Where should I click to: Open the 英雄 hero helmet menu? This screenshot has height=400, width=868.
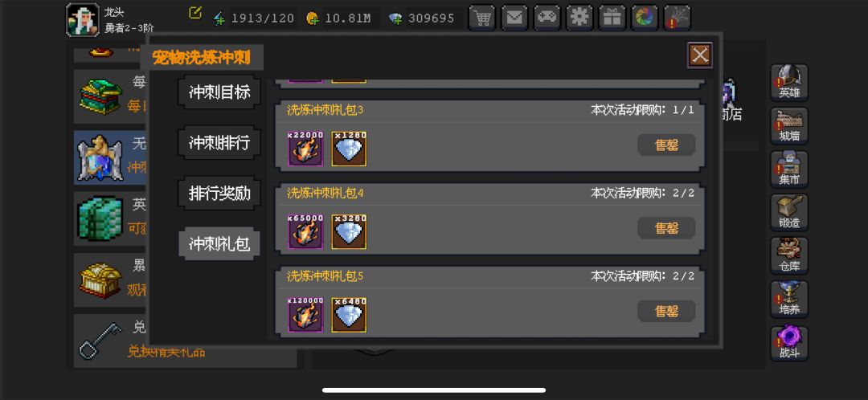pos(789,83)
